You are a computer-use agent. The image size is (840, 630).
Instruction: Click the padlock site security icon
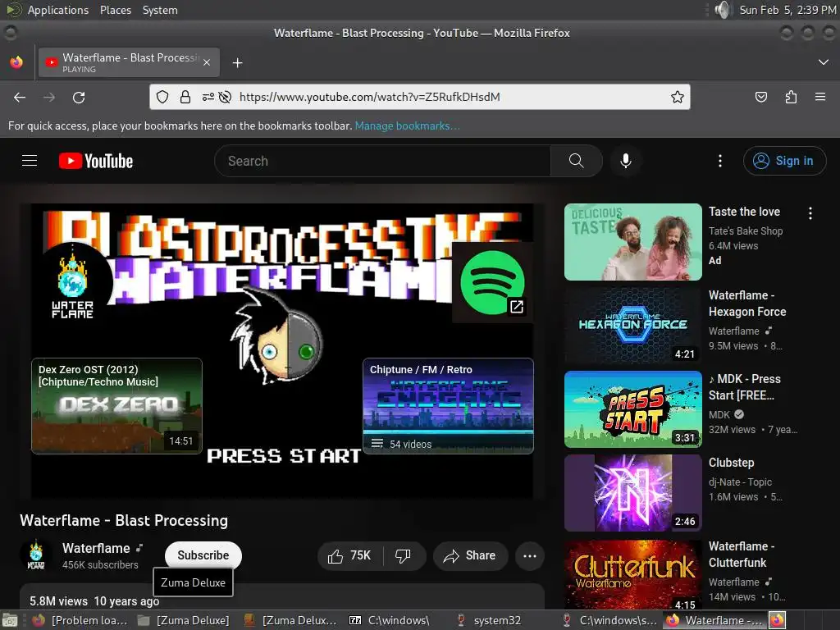point(185,97)
